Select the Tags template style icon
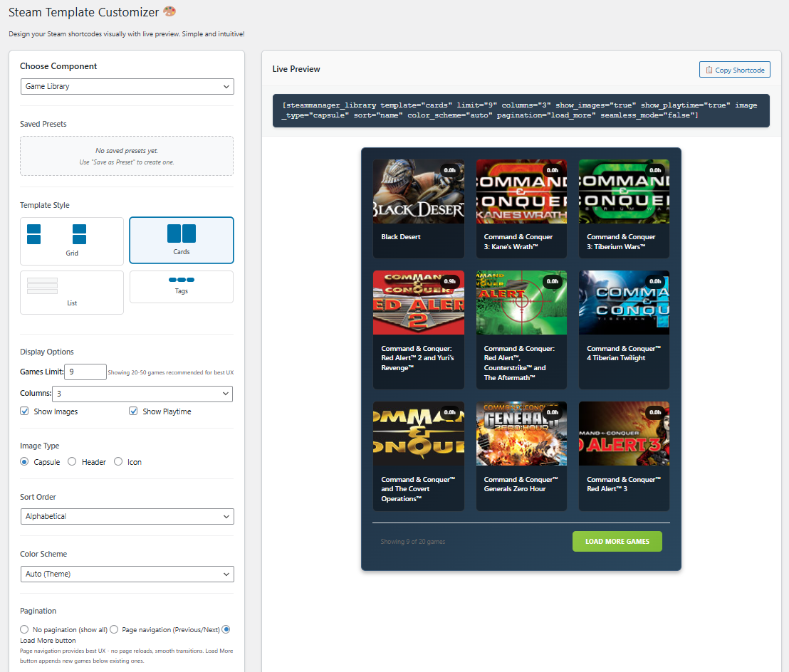Viewport: 789px width, 672px height. pos(181,280)
